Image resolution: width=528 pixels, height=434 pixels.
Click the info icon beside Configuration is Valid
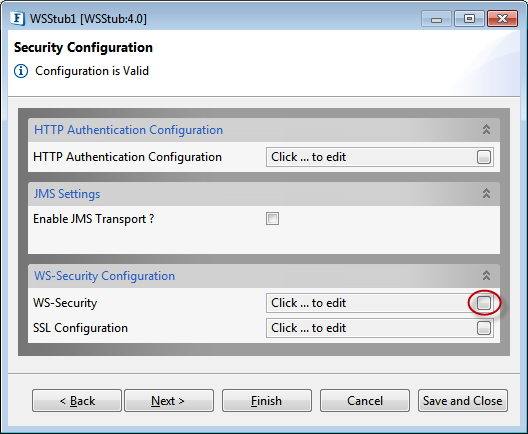point(21,71)
